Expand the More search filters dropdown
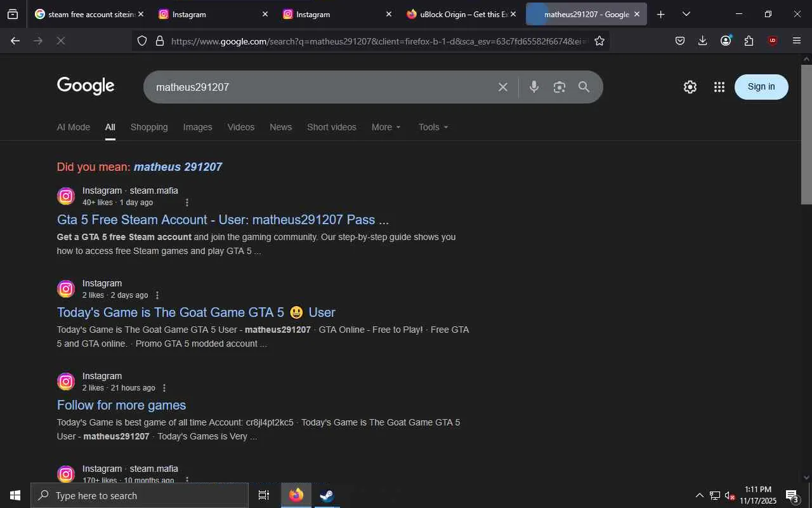This screenshot has width=812, height=508. (x=386, y=127)
